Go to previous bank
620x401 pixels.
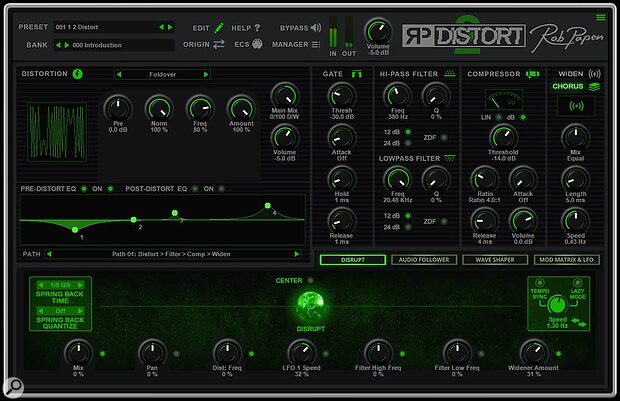point(58,45)
